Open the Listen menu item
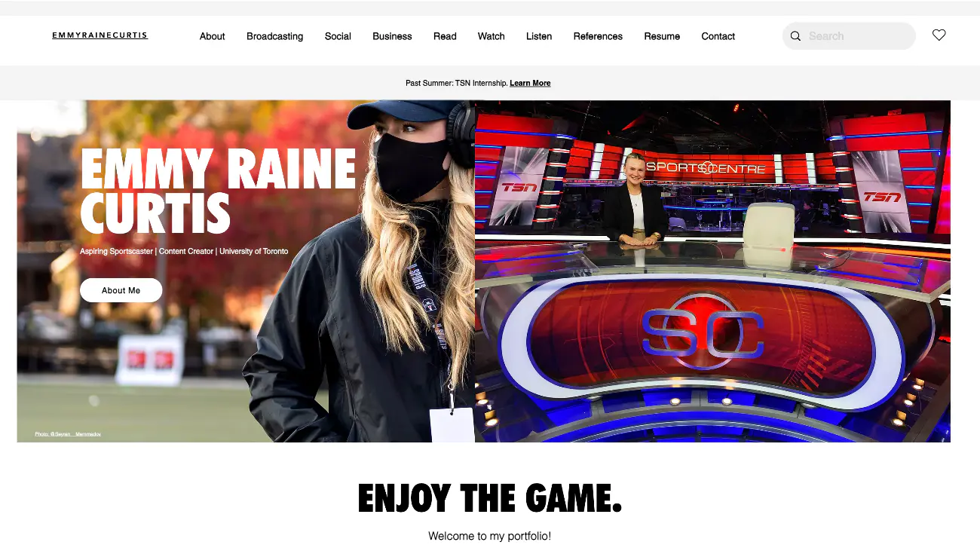This screenshot has height=551, width=980. (538, 36)
